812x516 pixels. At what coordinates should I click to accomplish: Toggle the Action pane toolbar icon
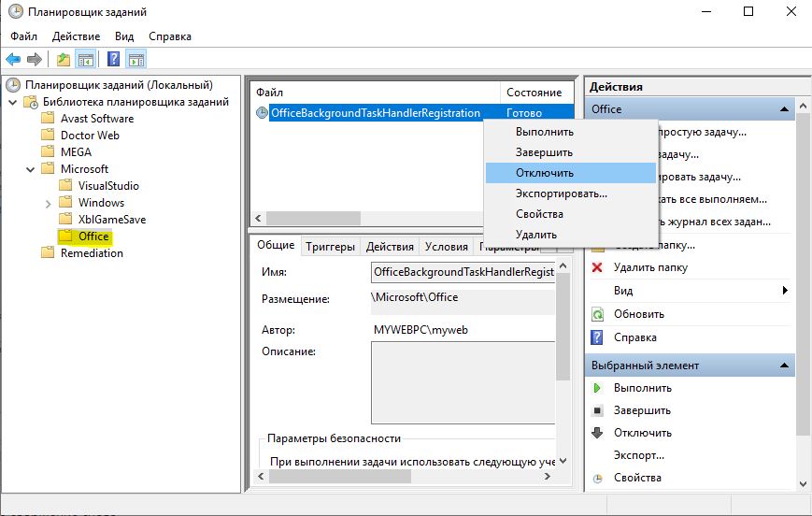coord(135,60)
